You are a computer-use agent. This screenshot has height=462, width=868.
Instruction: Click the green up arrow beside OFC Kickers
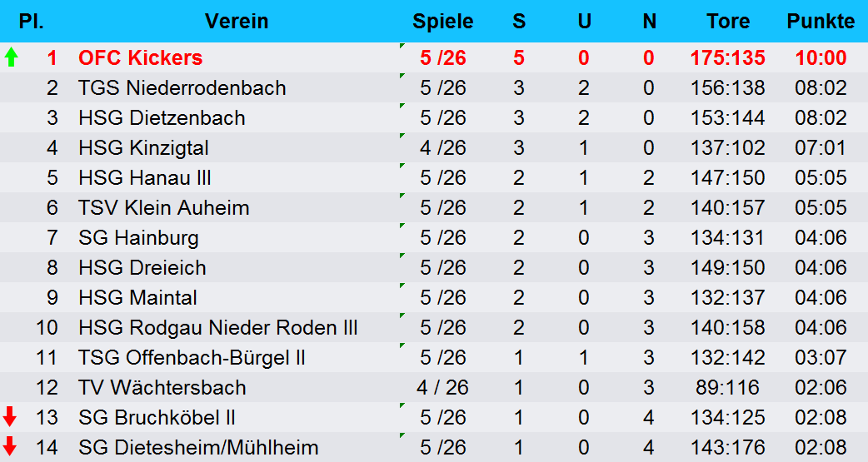coord(11,57)
